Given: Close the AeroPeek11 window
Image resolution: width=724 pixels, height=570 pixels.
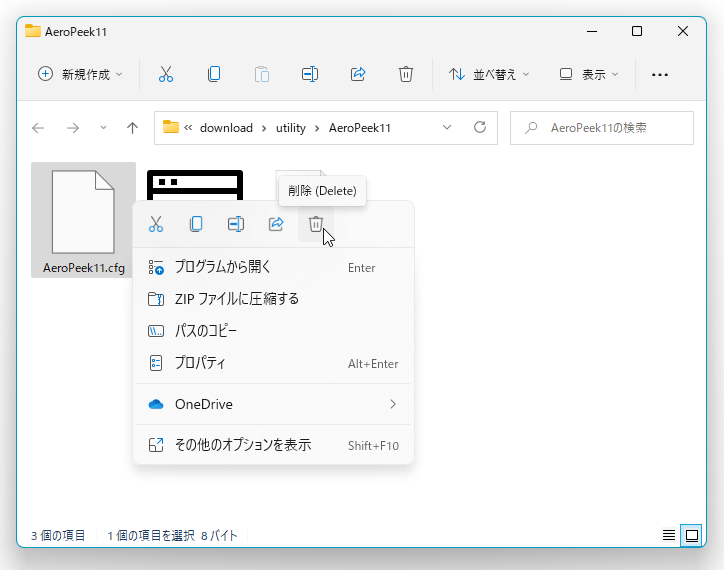Looking at the screenshot, I should tap(682, 31).
